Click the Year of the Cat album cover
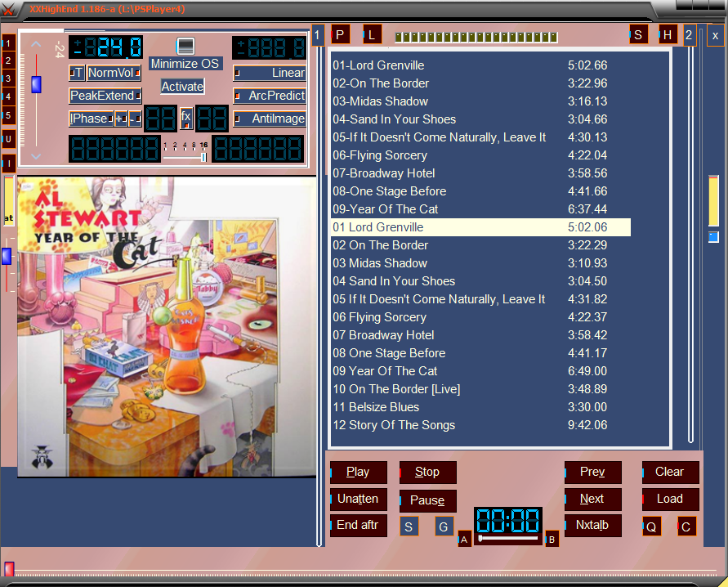The image size is (728, 587). pyautogui.click(x=167, y=326)
